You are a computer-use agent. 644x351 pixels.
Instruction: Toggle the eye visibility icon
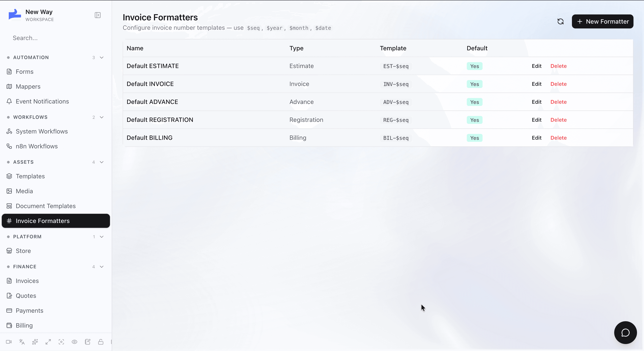[74, 342]
